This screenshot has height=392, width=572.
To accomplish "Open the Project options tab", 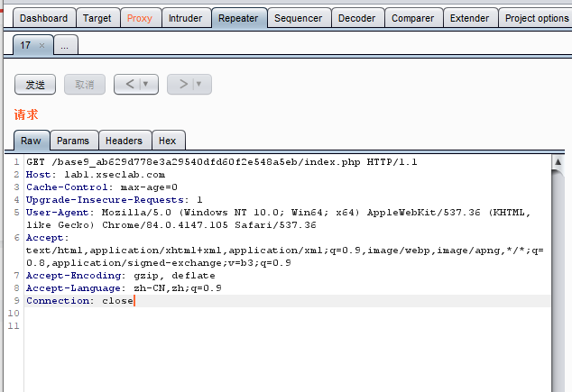I will [536, 18].
